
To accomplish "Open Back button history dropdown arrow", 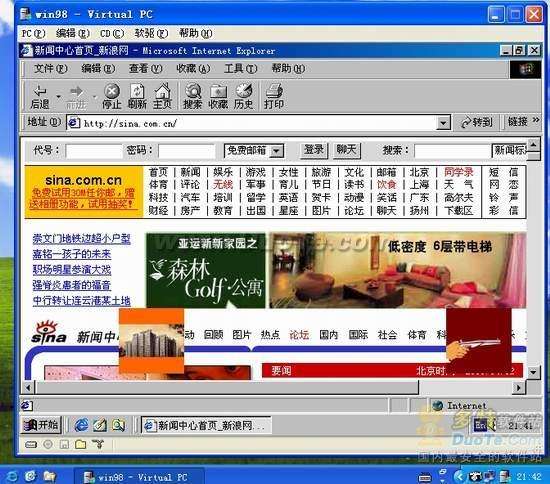I will (x=58, y=96).
